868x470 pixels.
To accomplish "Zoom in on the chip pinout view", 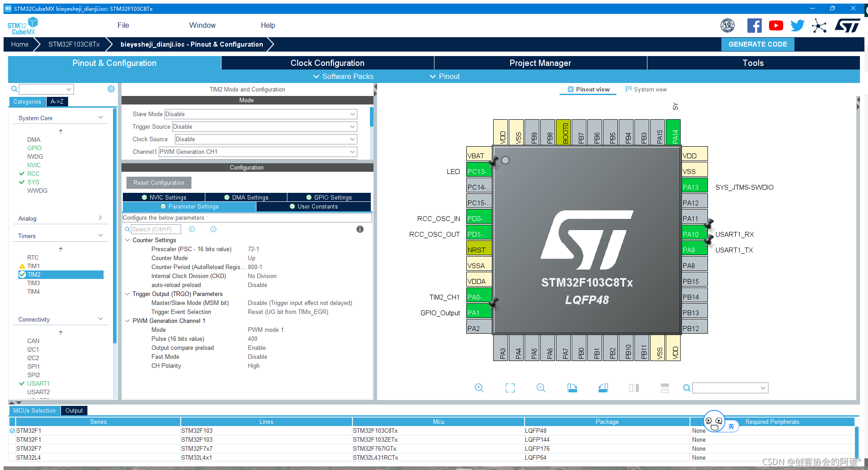I will [479, 388].
